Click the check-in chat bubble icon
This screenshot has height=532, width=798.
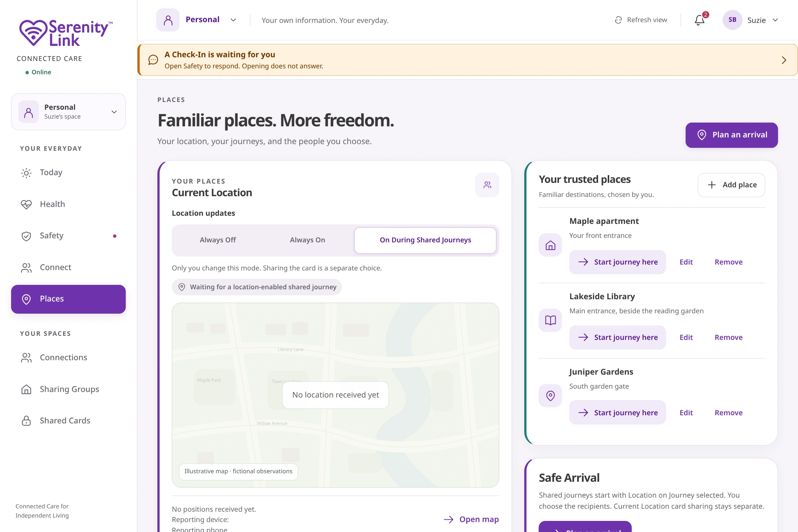click(153, 60)
